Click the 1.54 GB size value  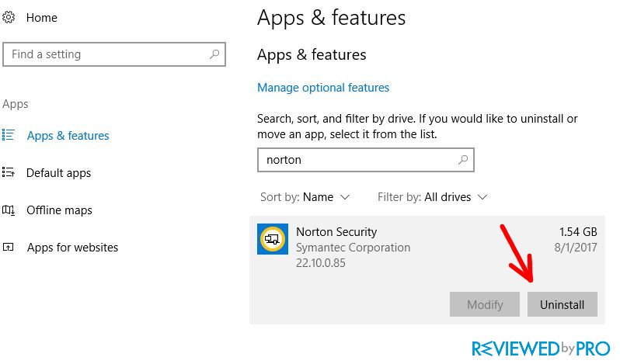(578, 232)
